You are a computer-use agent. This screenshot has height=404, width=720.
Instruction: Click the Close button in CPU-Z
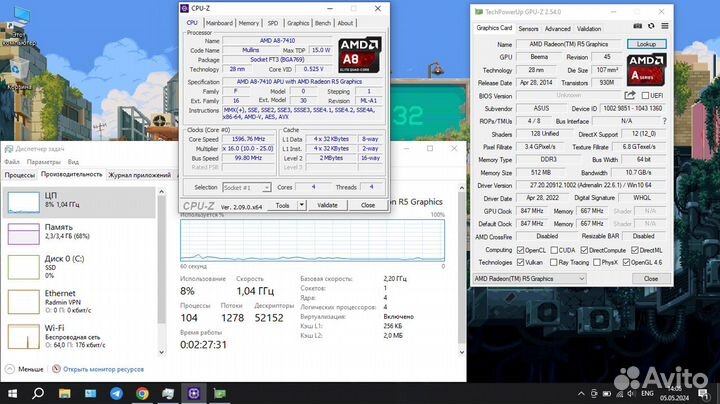(x=367, y=205)
